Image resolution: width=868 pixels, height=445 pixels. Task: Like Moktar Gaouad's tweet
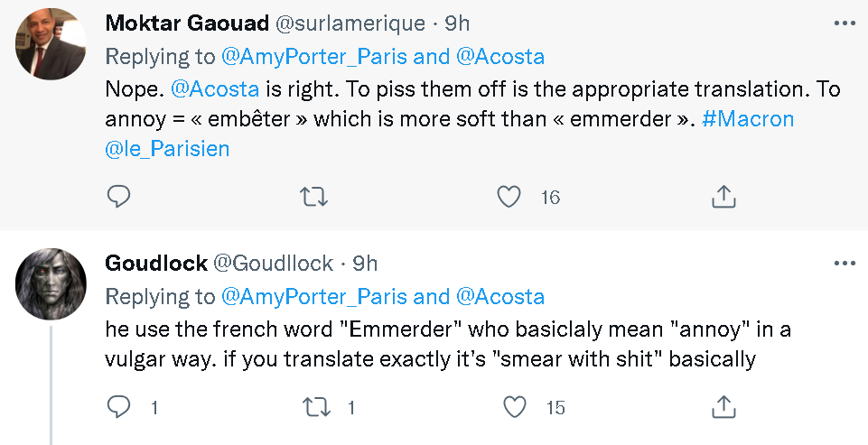pyautogui.click(x=510, y=195)
